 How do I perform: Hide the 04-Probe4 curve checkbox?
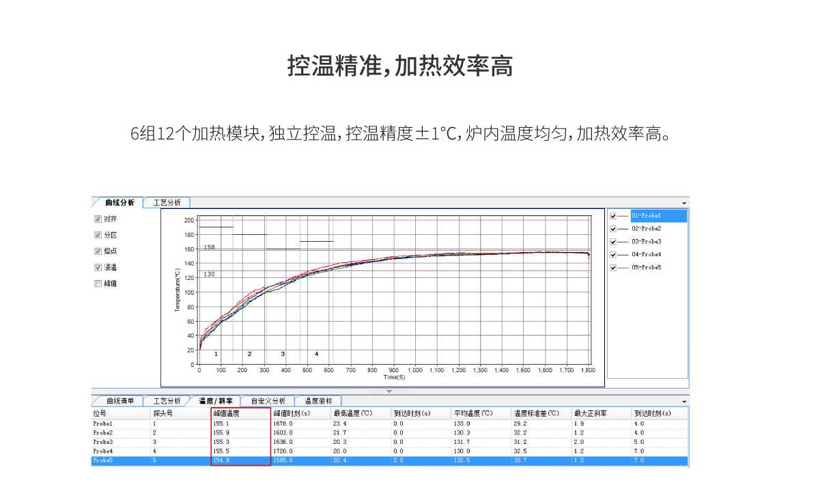pos(613,255)
